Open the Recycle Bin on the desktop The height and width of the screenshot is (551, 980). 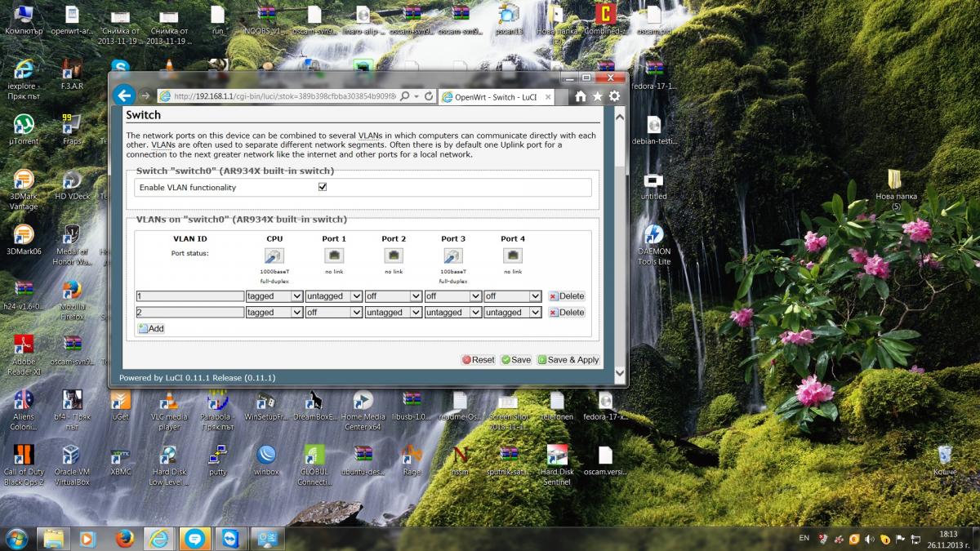pyautogui.click(x=945, y=456)
